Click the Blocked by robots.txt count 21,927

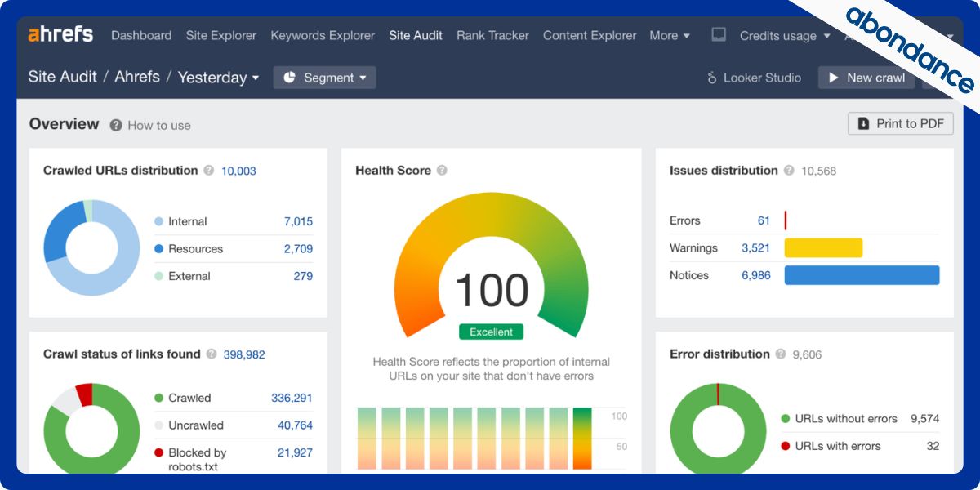tap(295, 452)
